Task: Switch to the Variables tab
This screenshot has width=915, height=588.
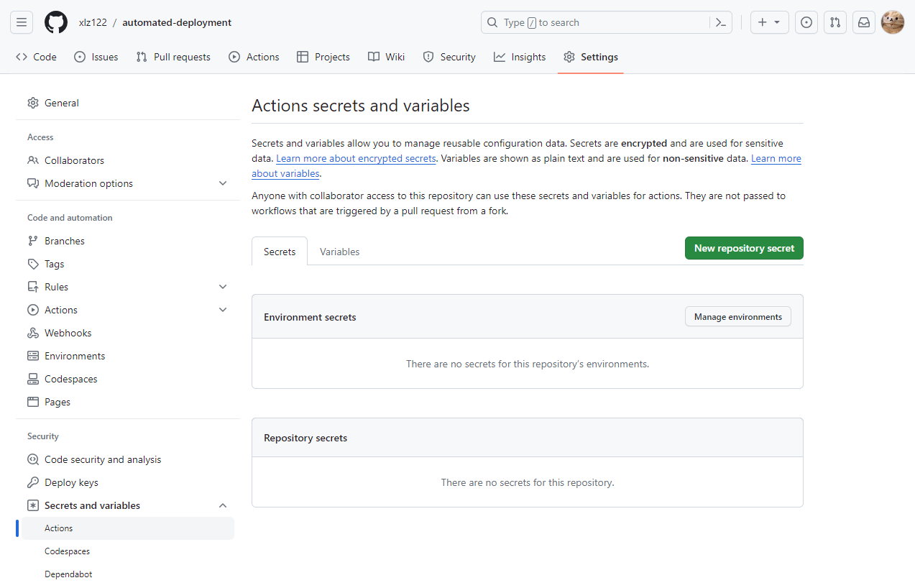Action: (340, 252)
